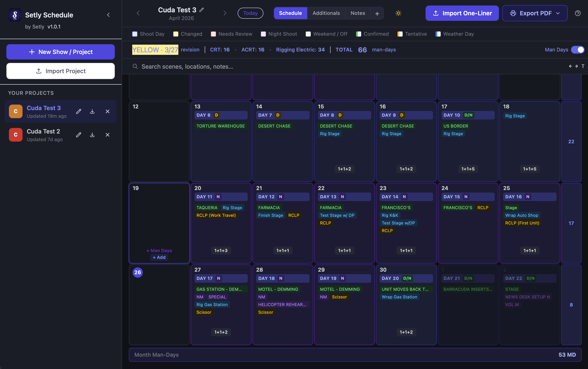Click the search magnifier icon
This screenshot has height=369, width=588.
click(135, 66)
